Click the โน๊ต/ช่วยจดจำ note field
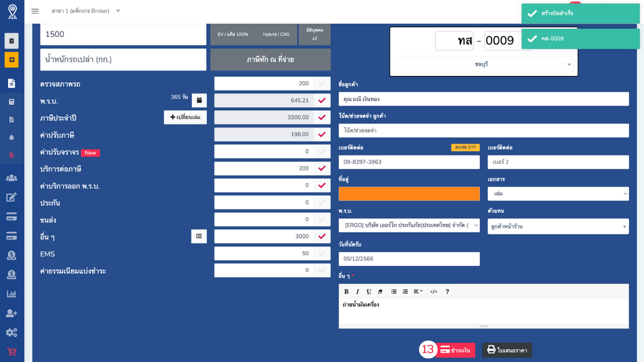This screenshot has height=362, width=644. (484, 131)
